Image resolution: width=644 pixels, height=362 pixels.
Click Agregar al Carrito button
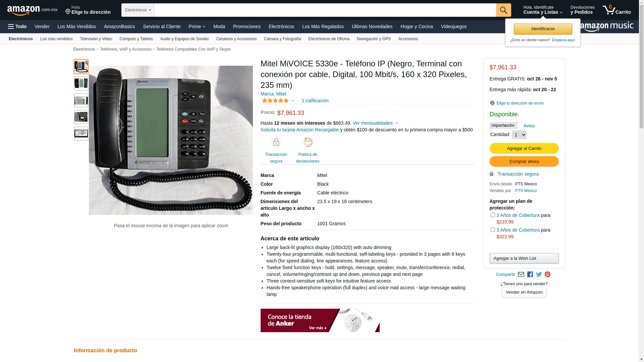tap(524, 148)
